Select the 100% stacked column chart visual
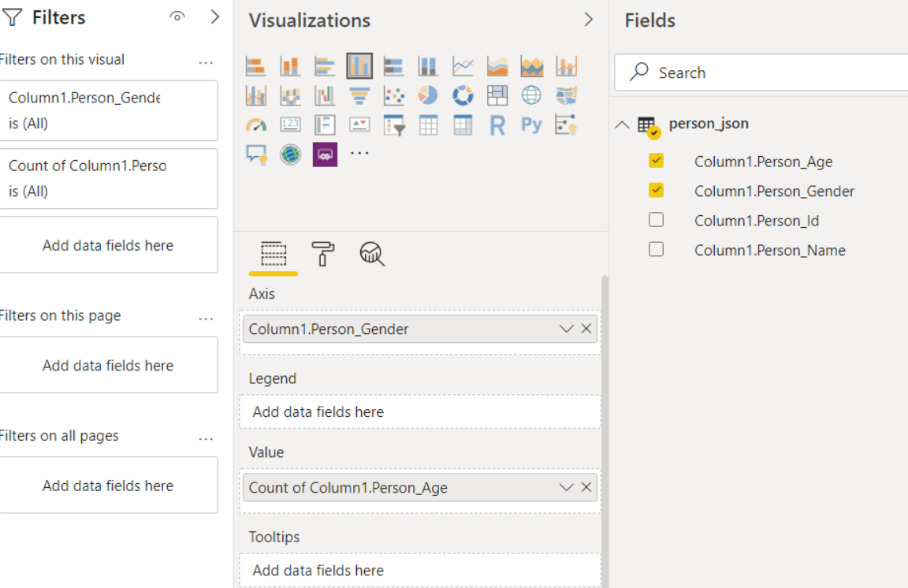Viewport: 908px width, 588px height. tap(428, 66)
